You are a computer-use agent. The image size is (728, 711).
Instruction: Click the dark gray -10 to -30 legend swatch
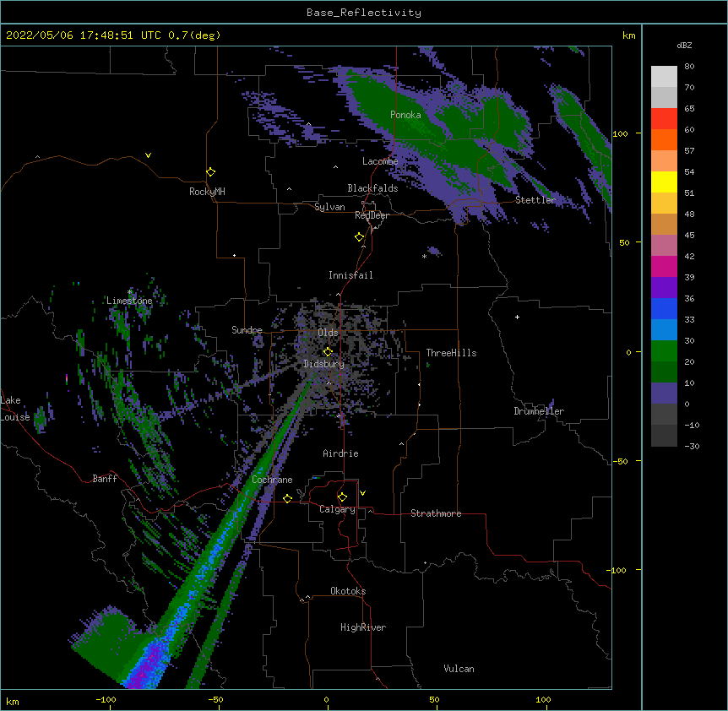[664, 436]
